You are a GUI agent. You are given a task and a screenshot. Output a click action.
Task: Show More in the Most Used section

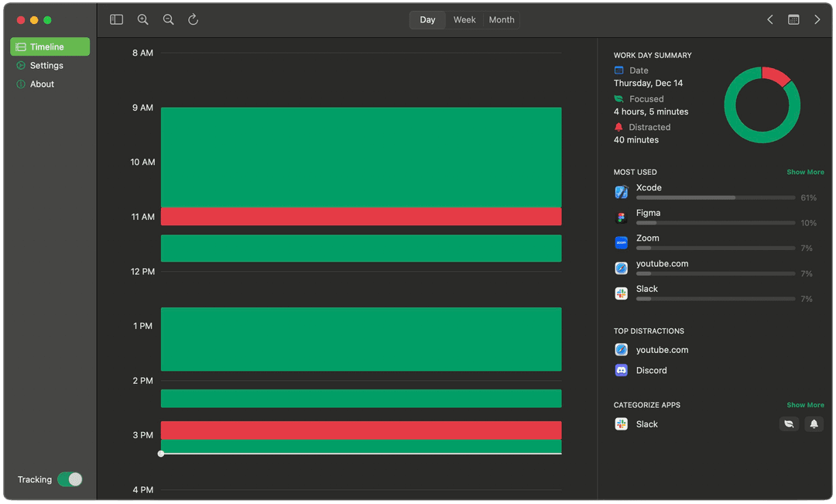point(805,172)
